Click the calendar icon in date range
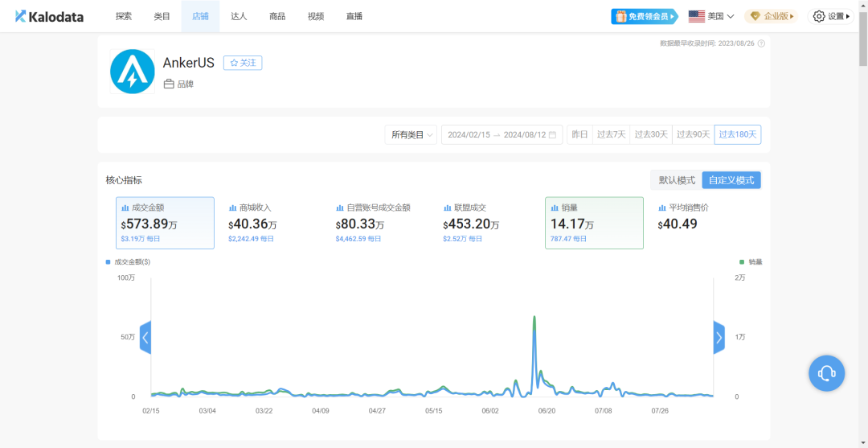The width and height of the screenshot is (868, 448). (552, 135)
